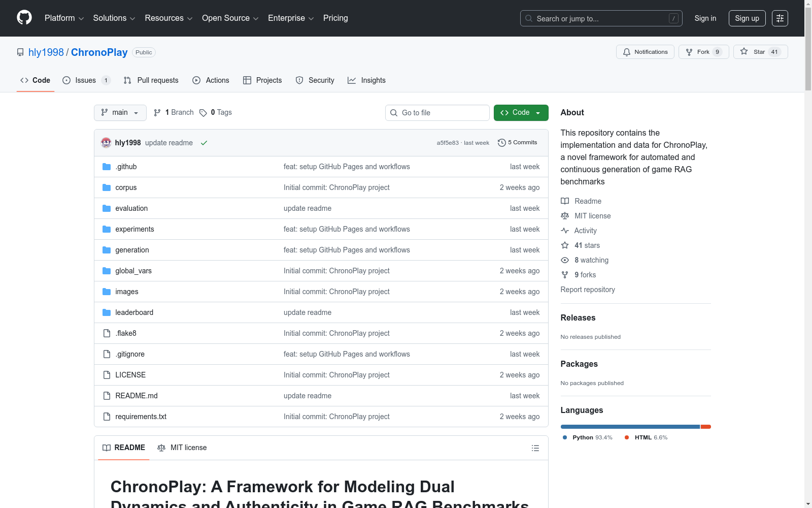Viewport: 812px width, 508px height.
Task: Open the main branch selector dropdown
Action: pos(120,113)
